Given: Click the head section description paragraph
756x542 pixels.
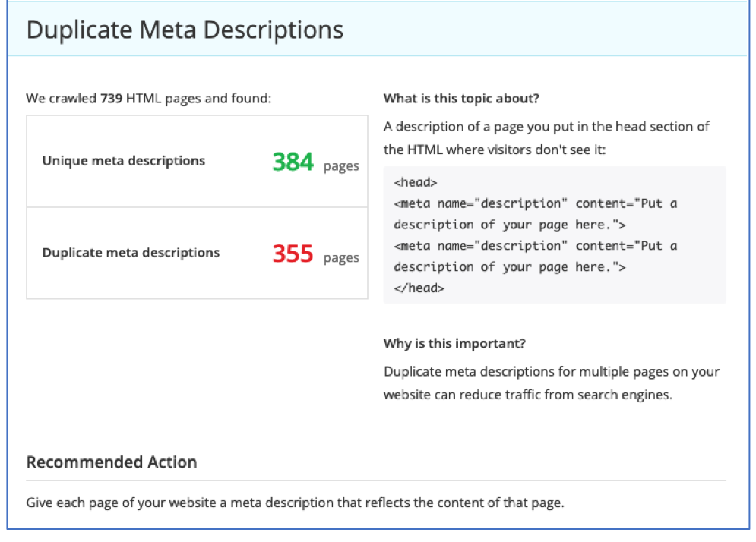Looking at the screenshot, I should 547,137.
